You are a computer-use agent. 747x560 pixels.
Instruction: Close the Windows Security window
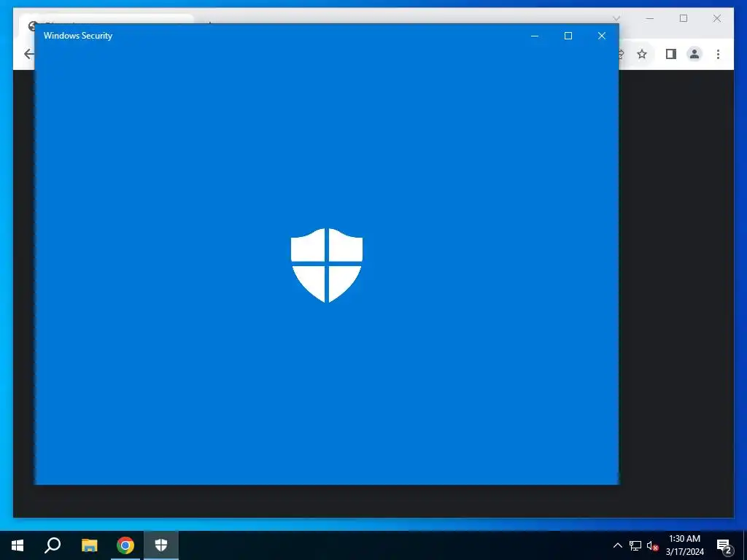(x=602, y=36)
